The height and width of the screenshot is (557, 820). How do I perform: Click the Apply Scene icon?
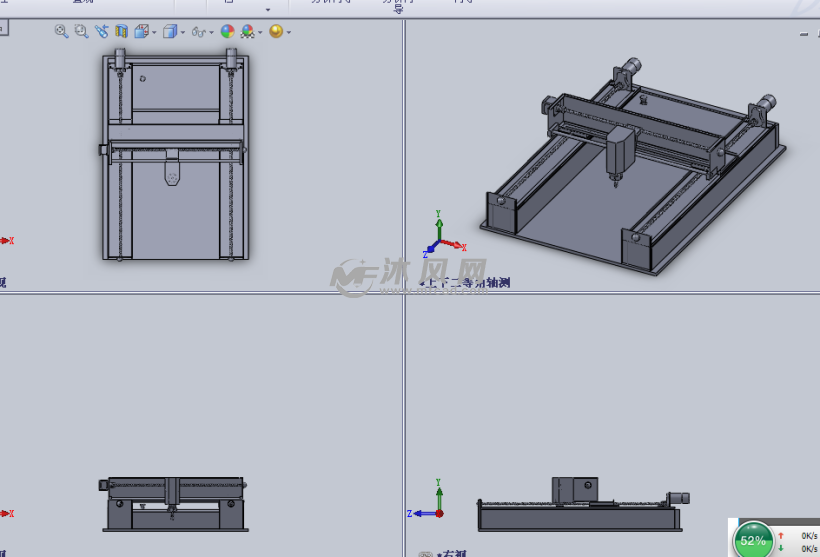pyautogui.click(x=247, y=32)
